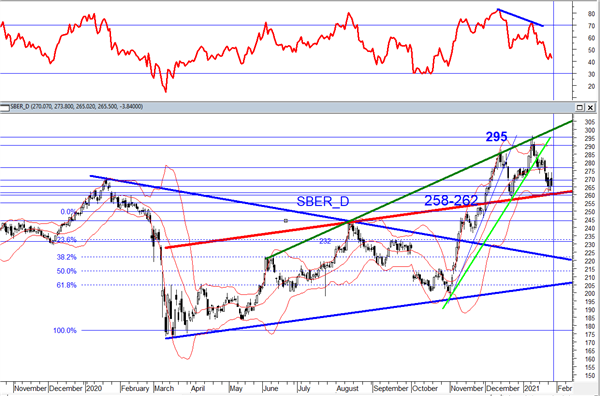Select the blue divergence line on the oscillator
600x396 pixels.
[520, 18]
